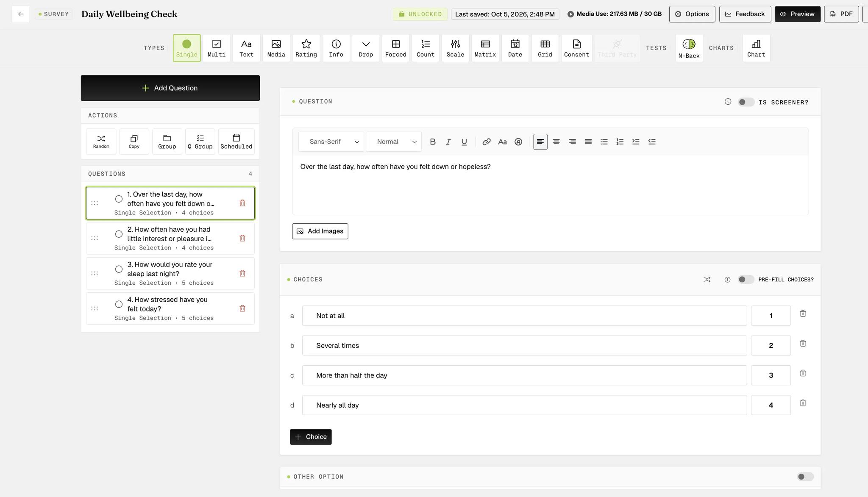Open the Drop dropdown question type
This screenshot has height=497, width=868.
[x=366, y=48]
